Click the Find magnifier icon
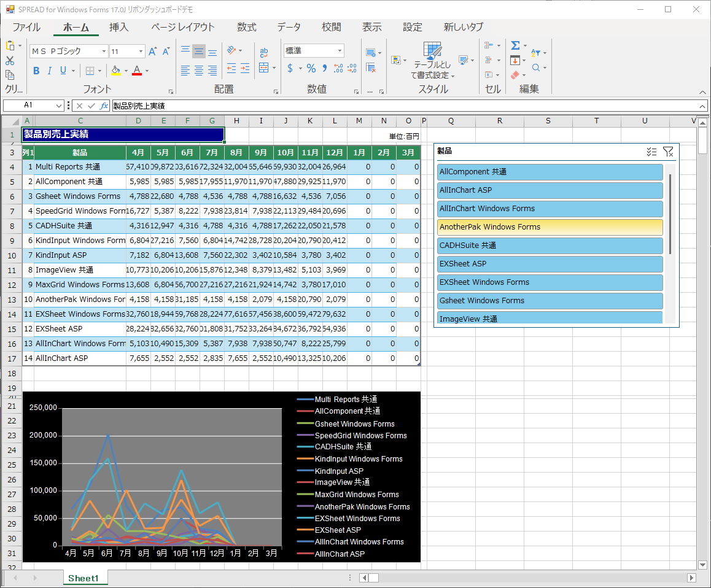Image resolution: width=711 pixels, height=588 pixels. [x=536, y=68]
